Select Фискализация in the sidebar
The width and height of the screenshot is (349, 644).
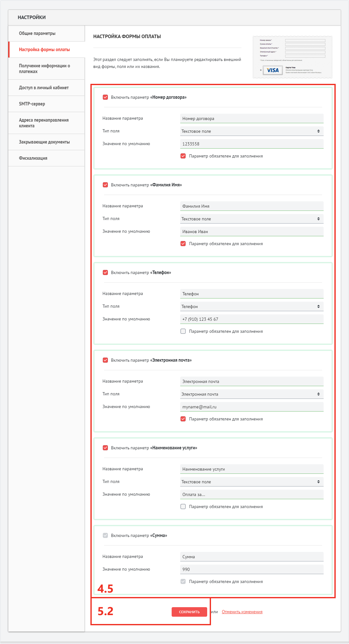point(33,158)
